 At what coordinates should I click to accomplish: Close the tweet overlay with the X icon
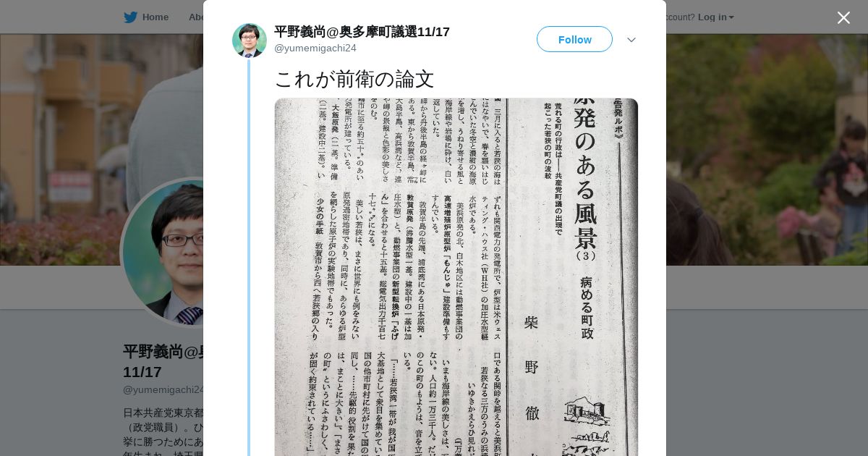pos(843,17)
